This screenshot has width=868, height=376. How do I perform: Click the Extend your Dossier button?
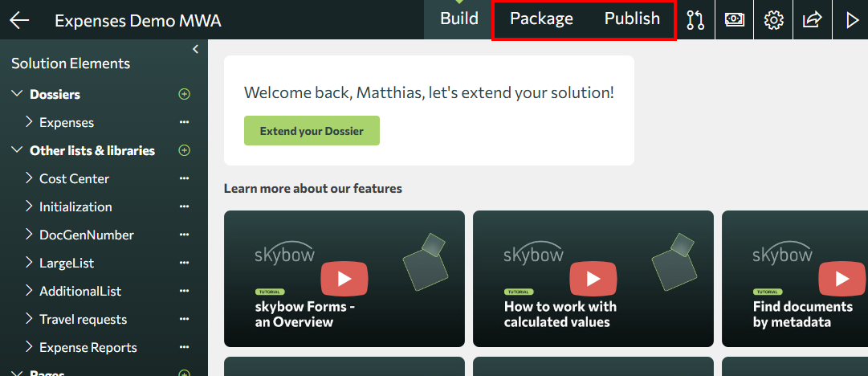coord(312,131)
